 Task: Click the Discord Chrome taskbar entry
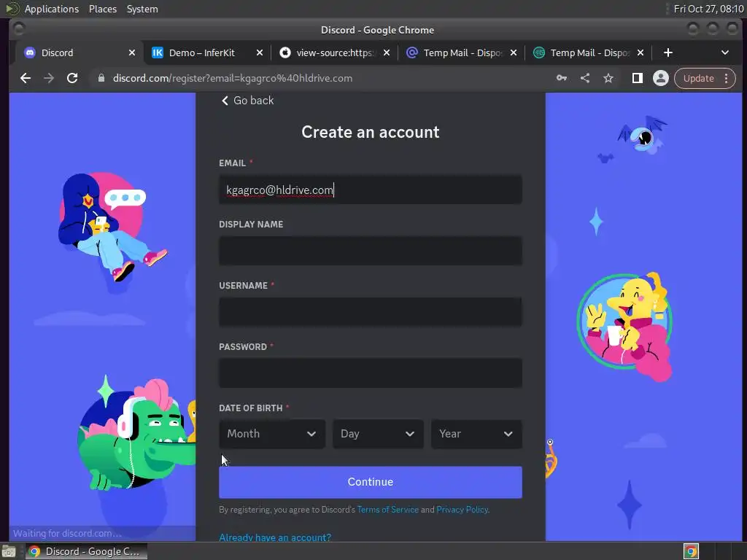coord(86,551)
